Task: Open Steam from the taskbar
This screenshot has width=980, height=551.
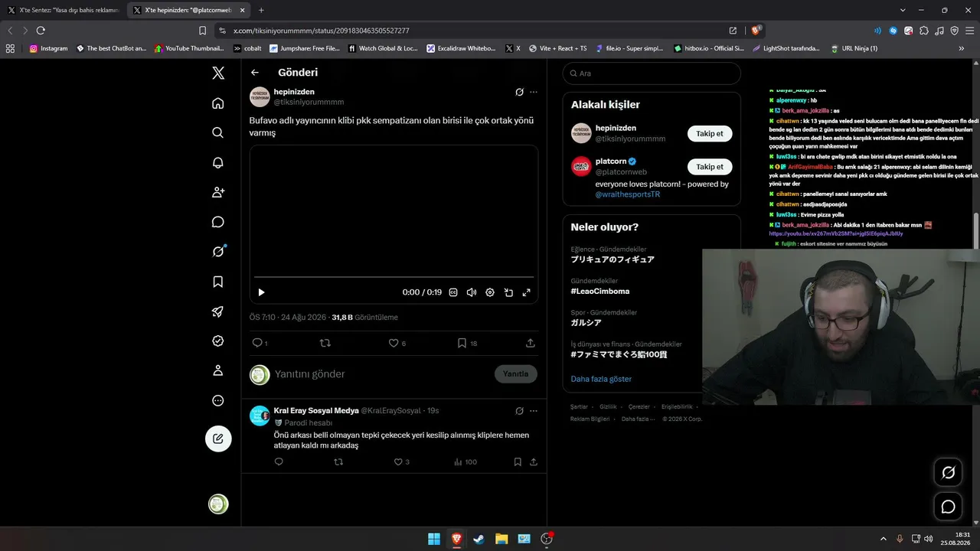Action: (479, 539)
